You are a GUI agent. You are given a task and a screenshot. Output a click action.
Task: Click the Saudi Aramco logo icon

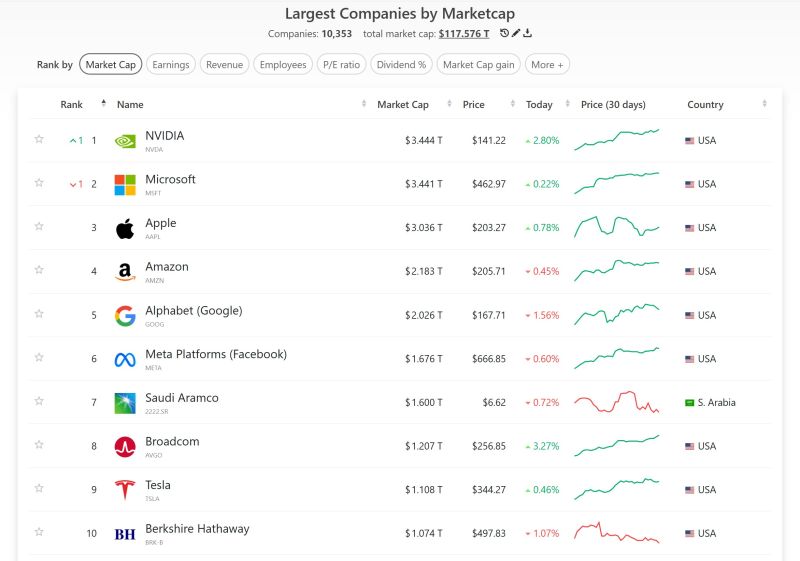125,402
